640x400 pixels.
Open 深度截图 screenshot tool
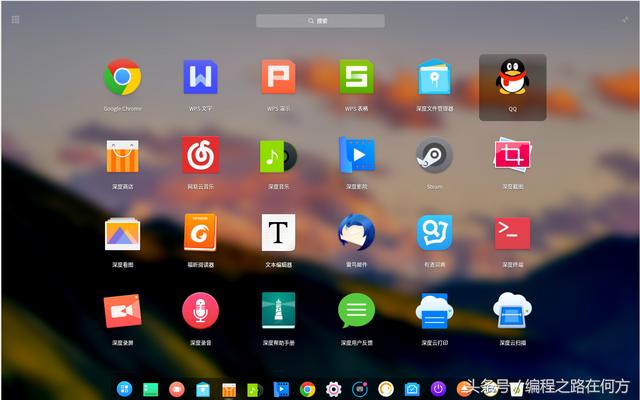(512, 155)
